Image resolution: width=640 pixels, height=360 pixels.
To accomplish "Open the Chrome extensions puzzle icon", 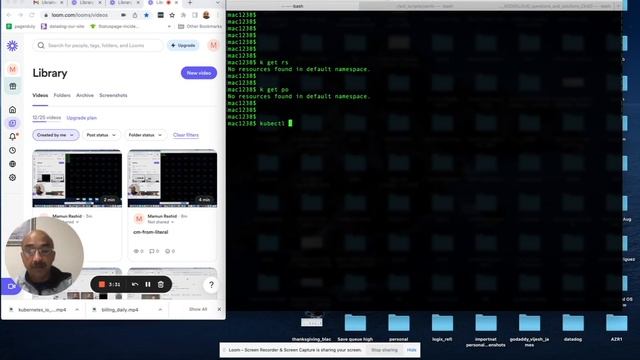I will [x=183, y=15].
